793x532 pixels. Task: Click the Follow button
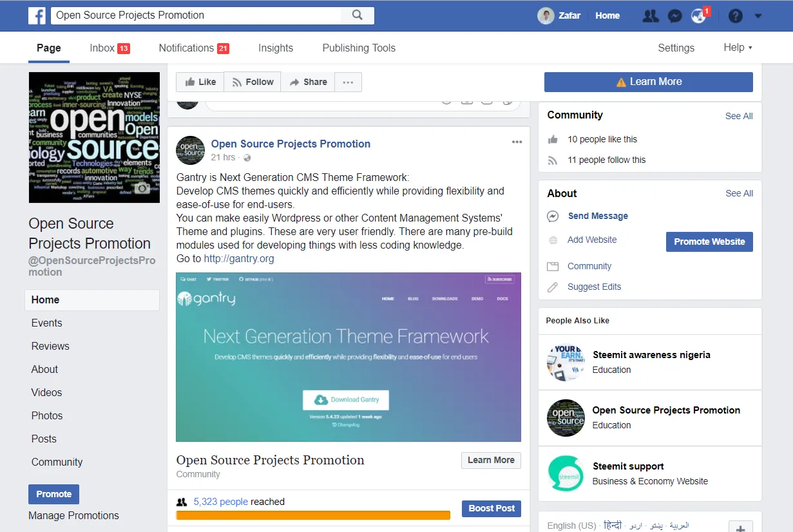point(253,82)
